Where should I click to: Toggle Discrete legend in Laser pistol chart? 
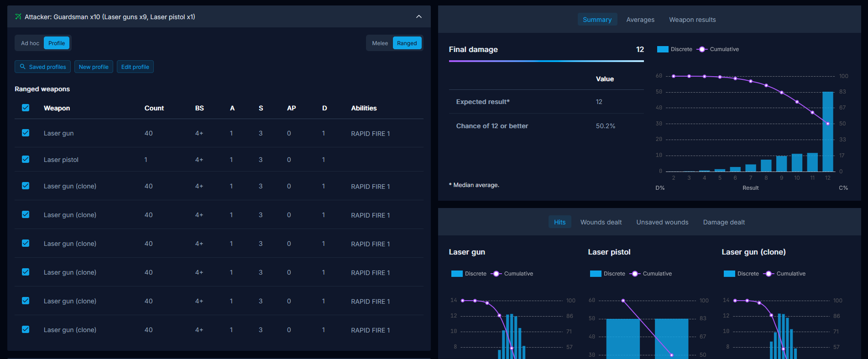(x=607, y=274)
